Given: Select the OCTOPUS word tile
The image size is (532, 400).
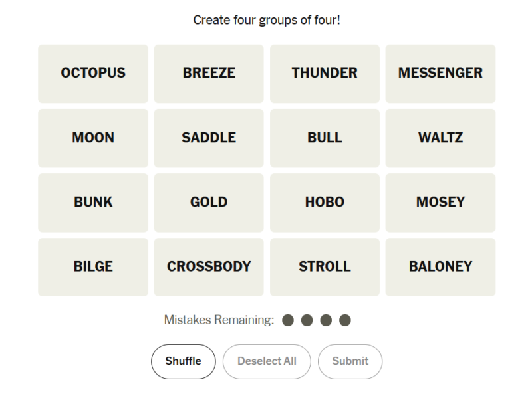Looking at the screenshot, I should point(93,74).
